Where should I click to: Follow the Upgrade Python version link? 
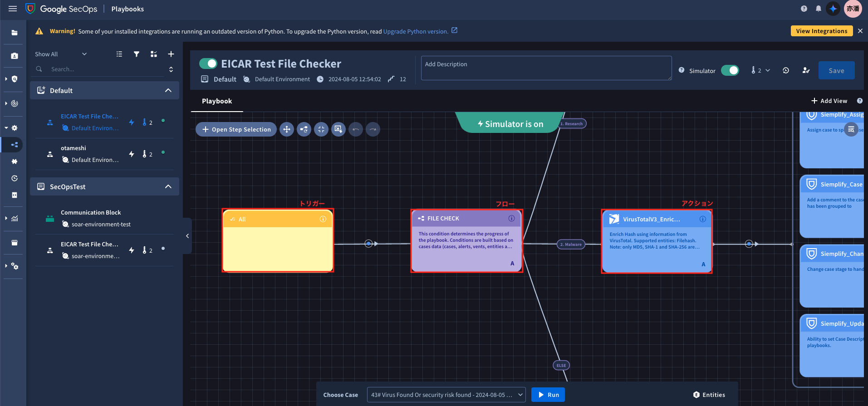[x=416, y=31]
